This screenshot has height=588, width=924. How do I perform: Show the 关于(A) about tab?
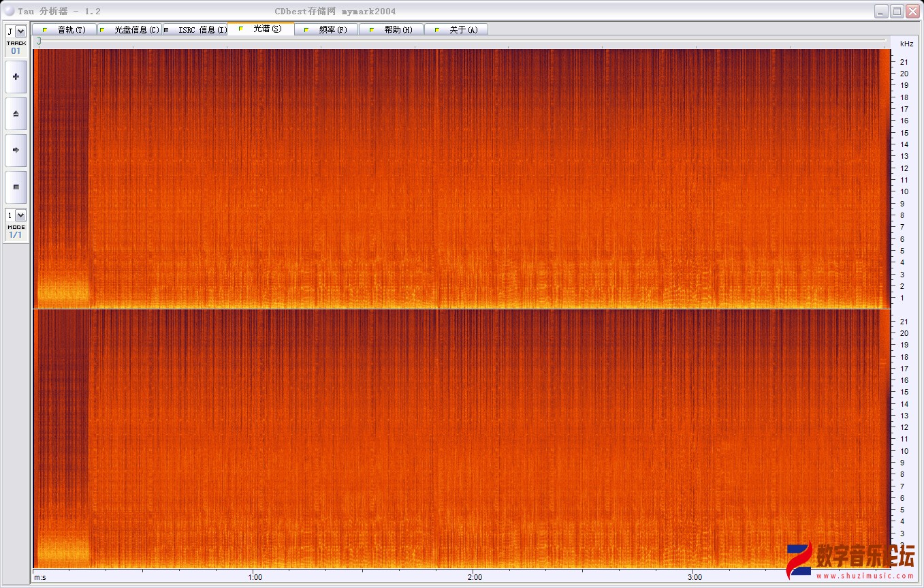[456, 30]
